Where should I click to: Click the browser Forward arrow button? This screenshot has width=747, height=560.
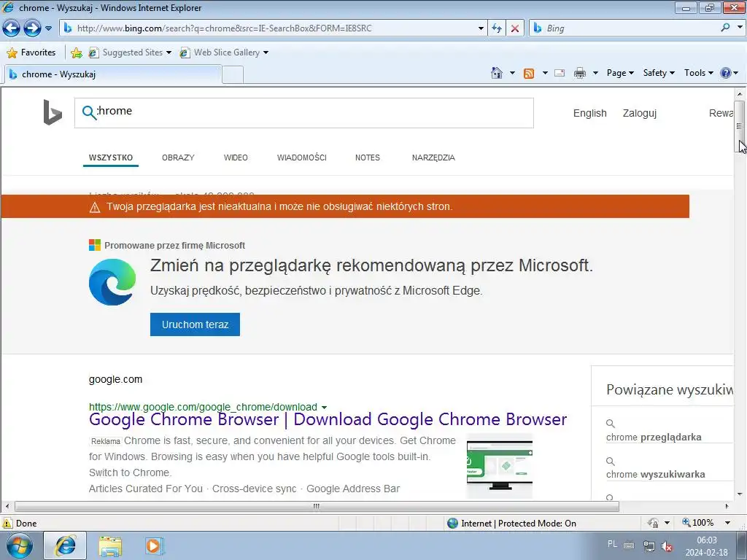32,28
